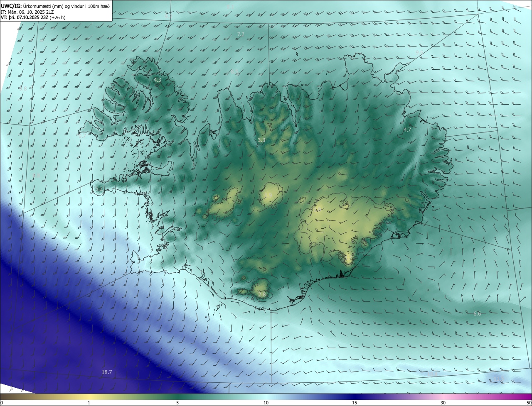Click the 7.2 value label north of Iceland

[241, 34]
